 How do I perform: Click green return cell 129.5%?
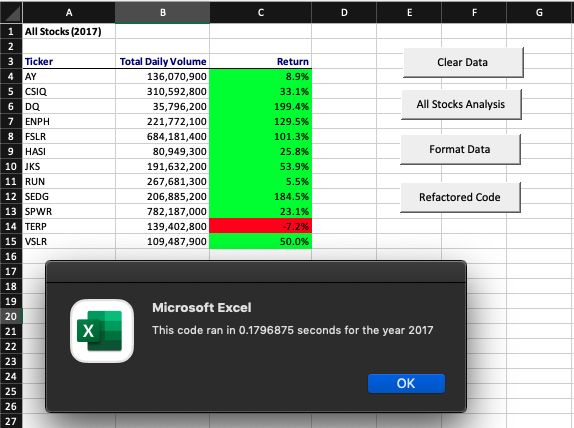click(x=261, y=122)
